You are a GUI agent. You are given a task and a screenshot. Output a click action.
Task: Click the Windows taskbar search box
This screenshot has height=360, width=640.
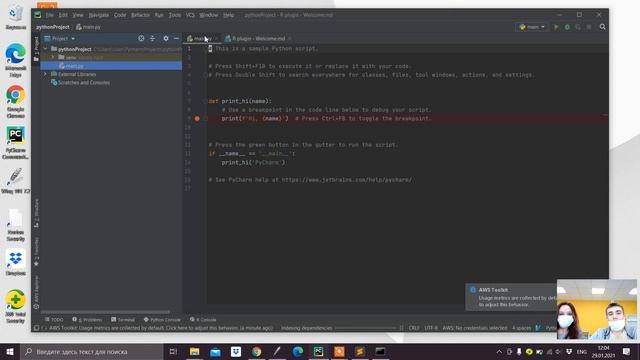click(x=92, y=351)
